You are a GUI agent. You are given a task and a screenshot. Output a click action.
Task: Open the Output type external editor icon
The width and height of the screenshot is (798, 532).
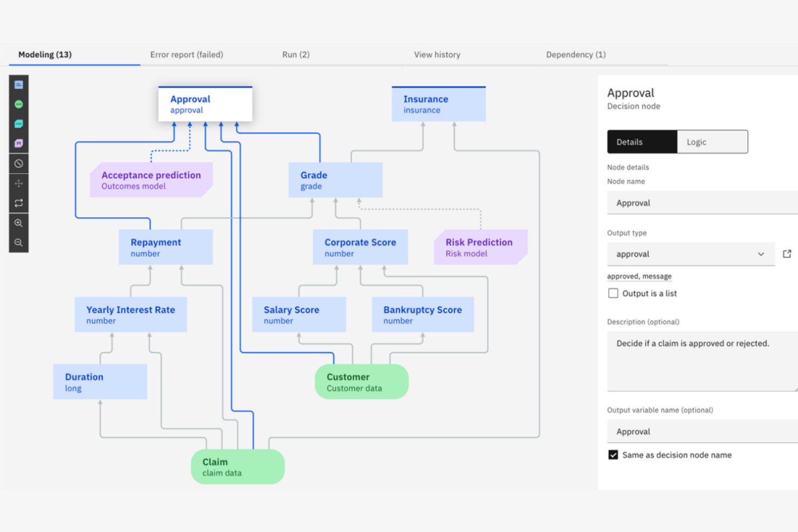(x=787, y=254)
